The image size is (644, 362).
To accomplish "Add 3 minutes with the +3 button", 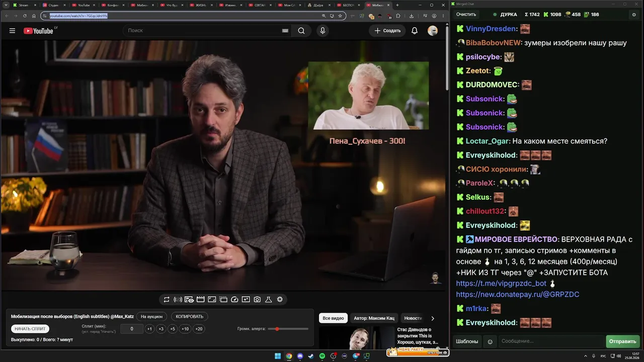I will [161, 329].
